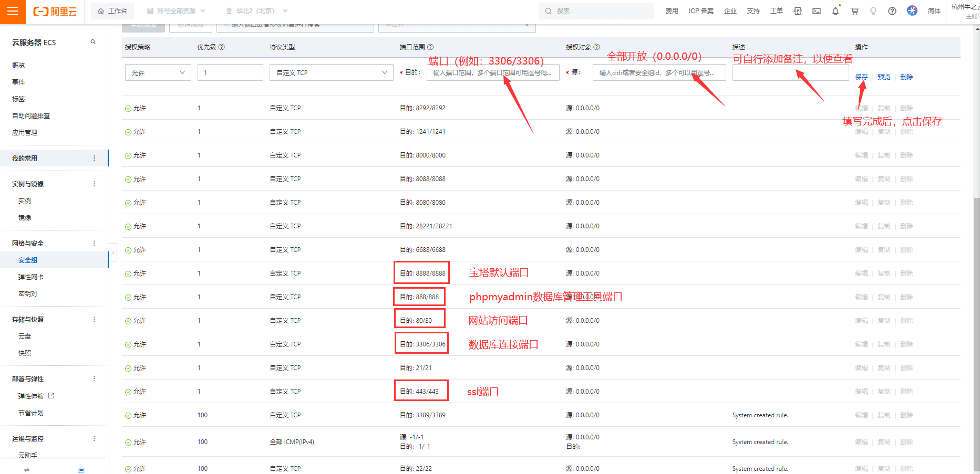Click 保存 to save the new rule
This screenshot has width=980, height=474.
click(861, 77)
